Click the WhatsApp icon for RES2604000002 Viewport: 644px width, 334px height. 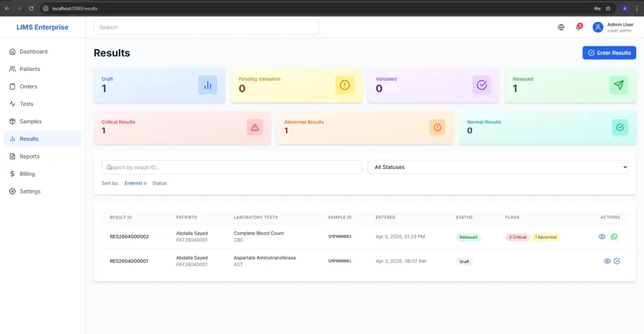pyautogui.click(x=614, y=237)
